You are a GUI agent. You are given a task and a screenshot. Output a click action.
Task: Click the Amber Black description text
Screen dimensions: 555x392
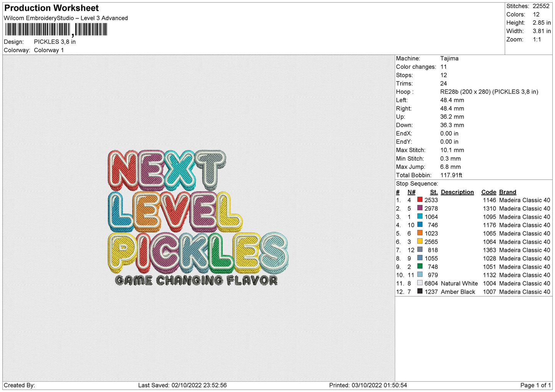(x=458, y=292)
